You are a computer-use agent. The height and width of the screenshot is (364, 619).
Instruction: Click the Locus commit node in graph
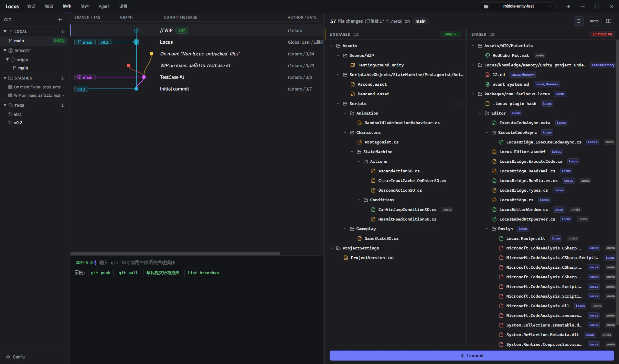click(x=136, y=42)
